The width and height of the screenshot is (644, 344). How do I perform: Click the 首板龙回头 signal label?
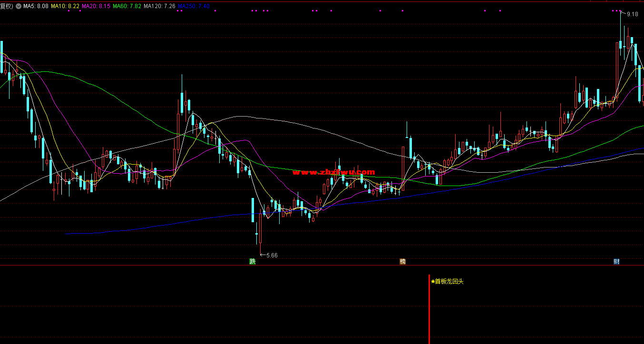pos(449,281)
